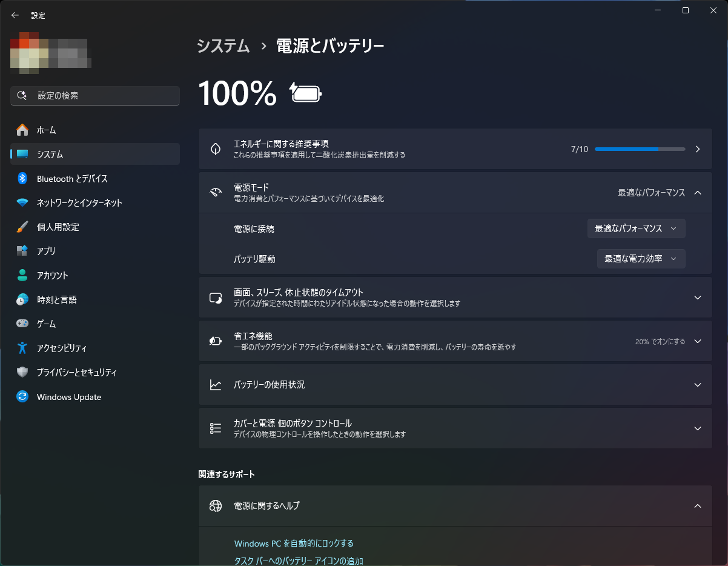The image size is (728, 566).
Task: Click the タスク バーへのバッテリー アイコンの追加 link
Action: (x=299, y=561)
